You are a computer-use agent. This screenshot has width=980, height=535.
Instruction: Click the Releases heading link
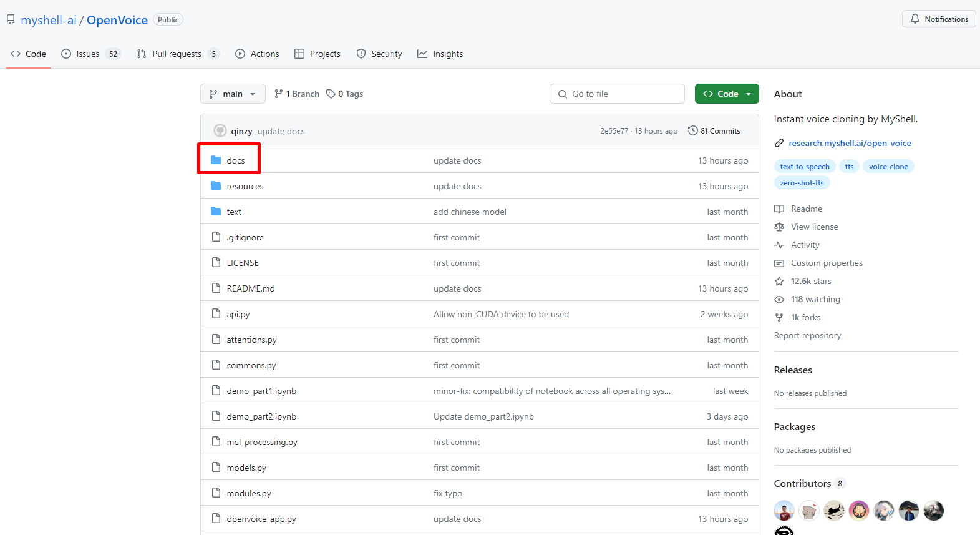(x=793, y=370)
